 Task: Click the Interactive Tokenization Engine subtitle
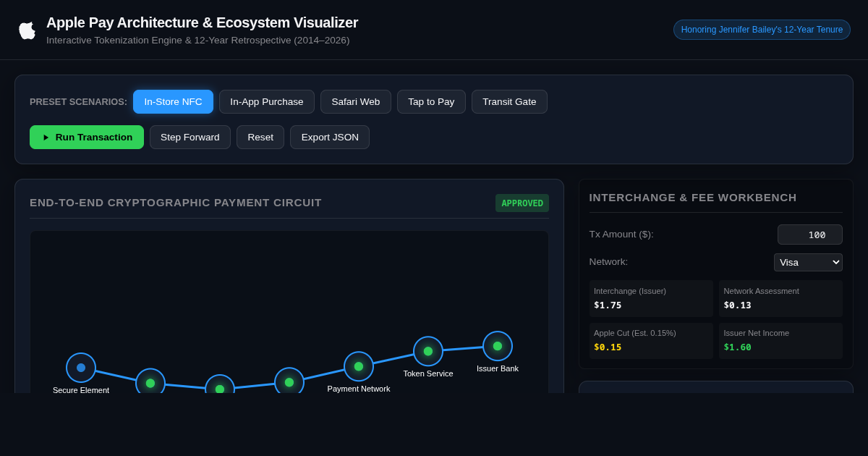click(197, 41)
